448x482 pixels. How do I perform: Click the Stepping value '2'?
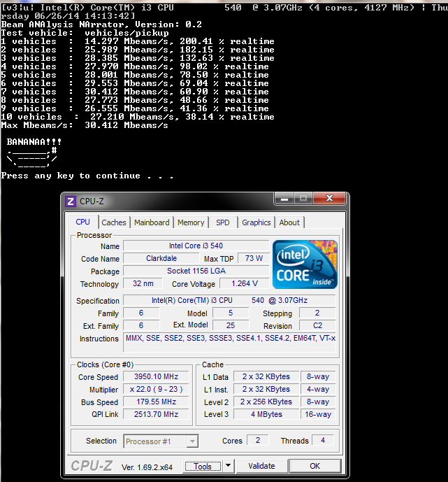tap(317, 313)
